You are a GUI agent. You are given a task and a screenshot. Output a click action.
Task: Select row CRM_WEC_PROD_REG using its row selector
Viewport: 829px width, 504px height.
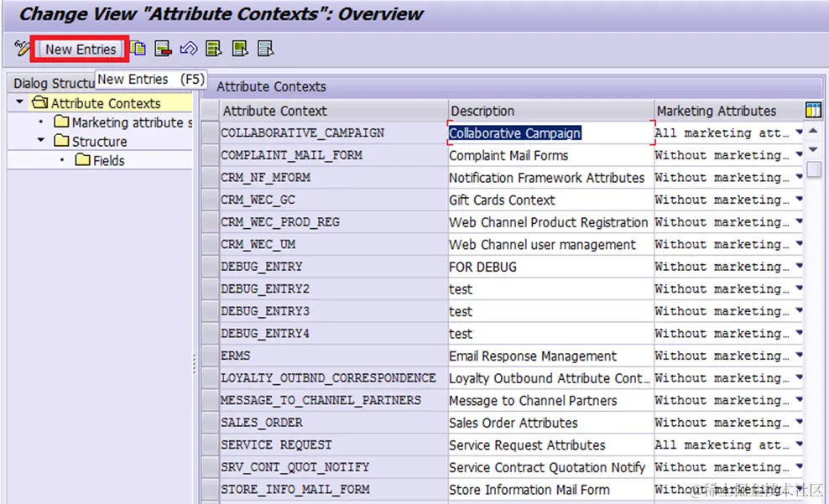(211, 222)
